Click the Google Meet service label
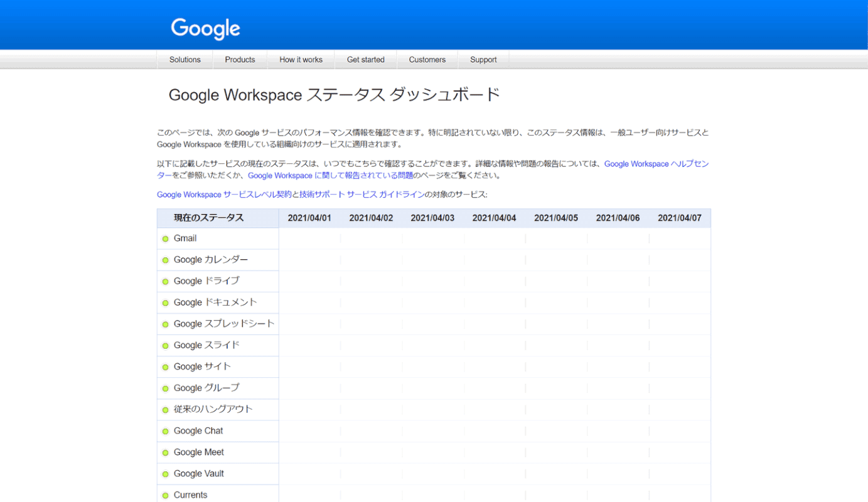The width and height of the screenshot is (868, 502). coord(199,452)
